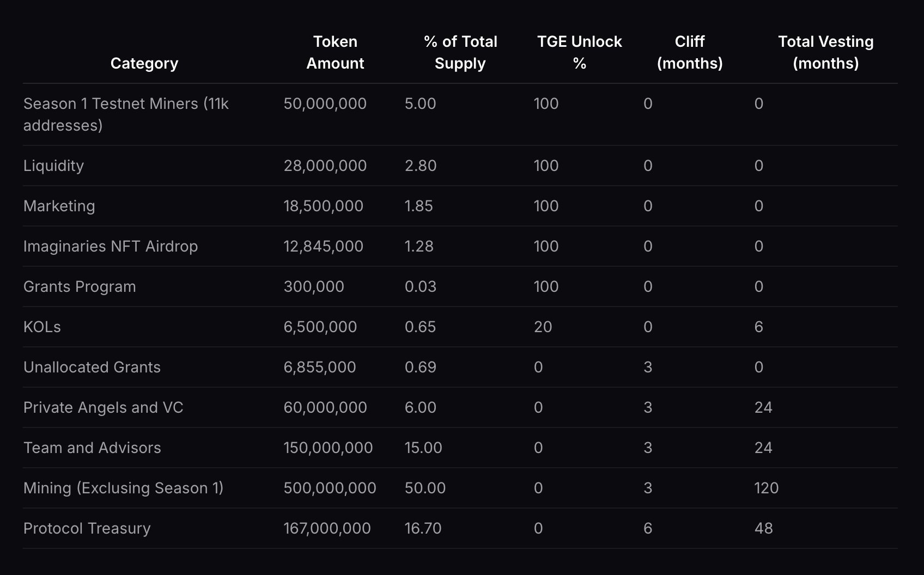Select the Imaginaries NFT Airdrop row label

111,246
